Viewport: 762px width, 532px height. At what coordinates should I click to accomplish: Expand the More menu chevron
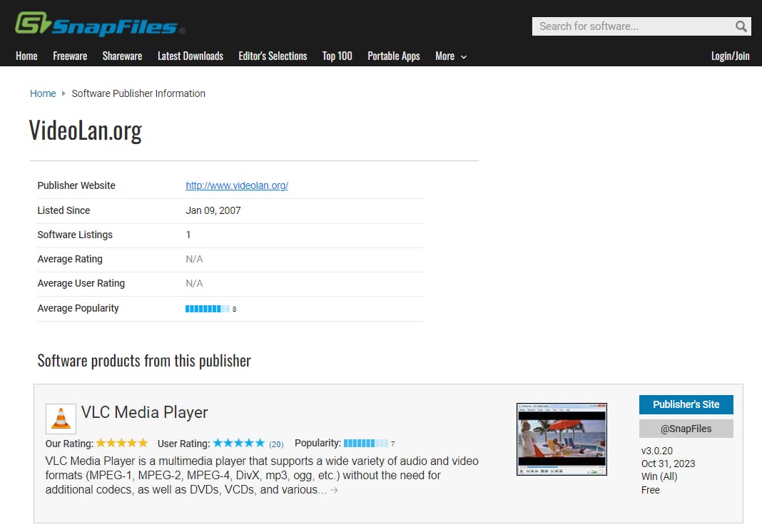[x=464, y=57]
